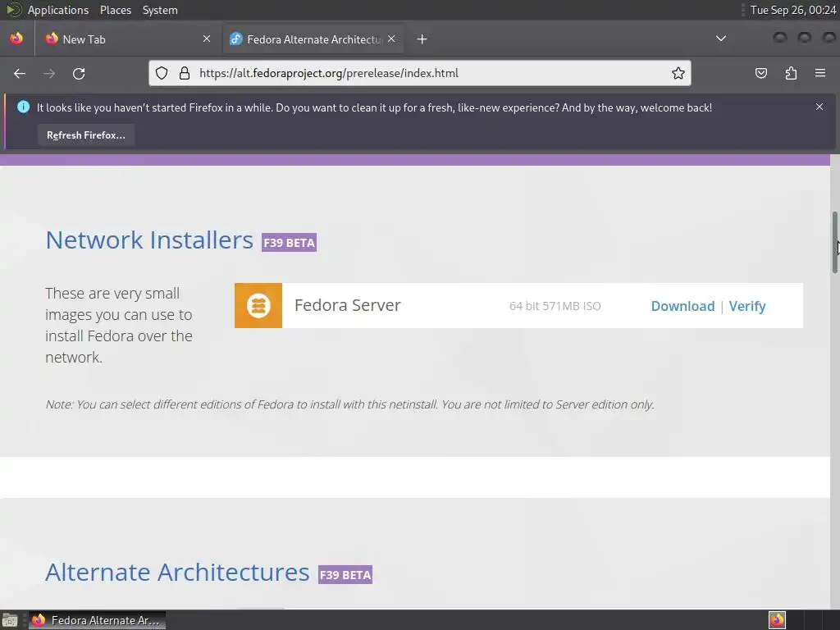Click the Fedora Alternate Ar... taskbar window button

[97, 620]
